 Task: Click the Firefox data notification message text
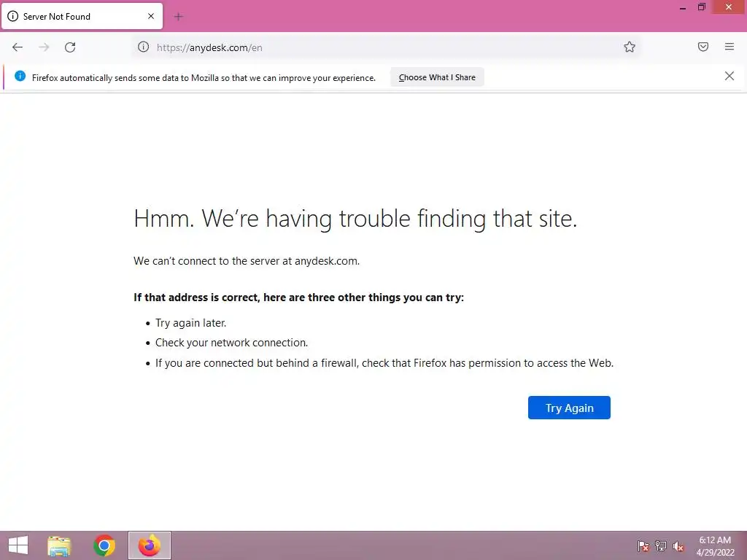204,77
